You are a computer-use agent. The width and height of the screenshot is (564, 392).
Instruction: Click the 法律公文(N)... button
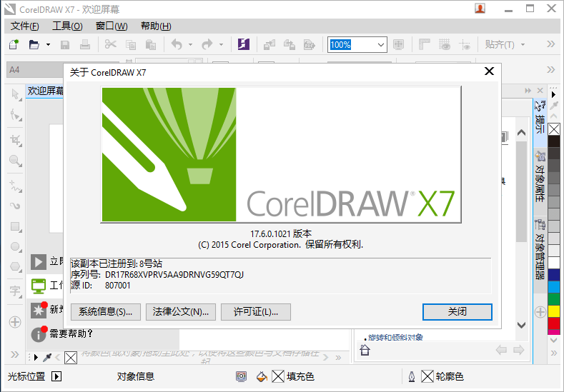pos(181,311)
